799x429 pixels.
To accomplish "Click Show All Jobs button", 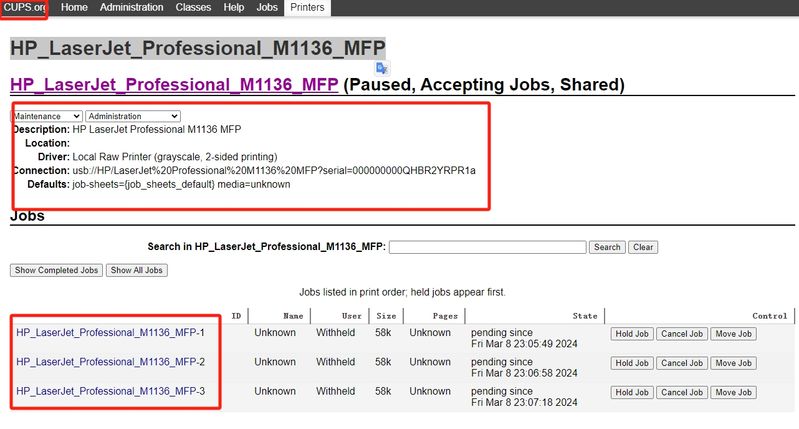I will tap(137, 271).
